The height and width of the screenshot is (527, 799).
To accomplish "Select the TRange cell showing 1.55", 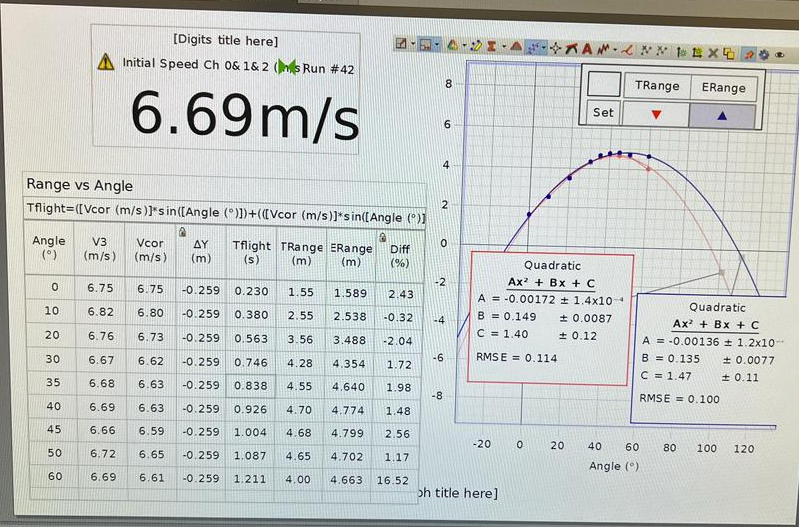I will tap(301, 292).
